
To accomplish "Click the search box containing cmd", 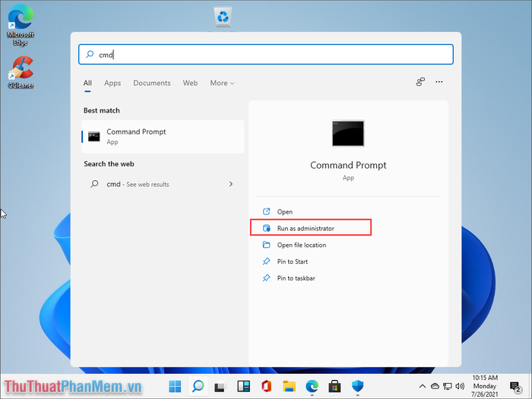I will (266, 54).
